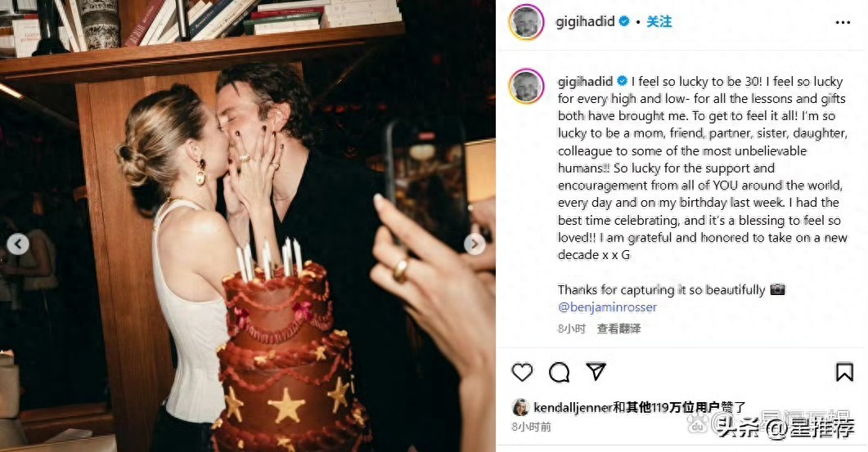The width and height of the screenshot is (868, 452).
Task: Go to next photo with right arrow
Action: [474, 244]
